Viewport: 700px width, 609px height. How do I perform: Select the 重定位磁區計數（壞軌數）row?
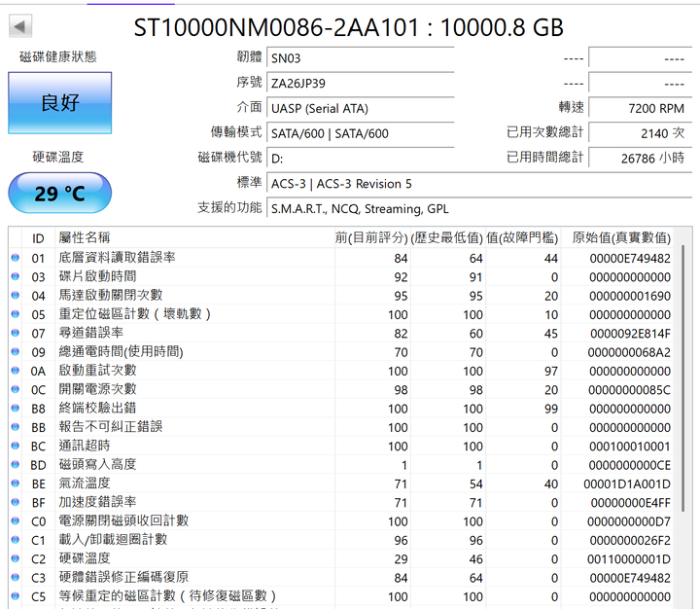pyautogui.click(x=341, y=314)
